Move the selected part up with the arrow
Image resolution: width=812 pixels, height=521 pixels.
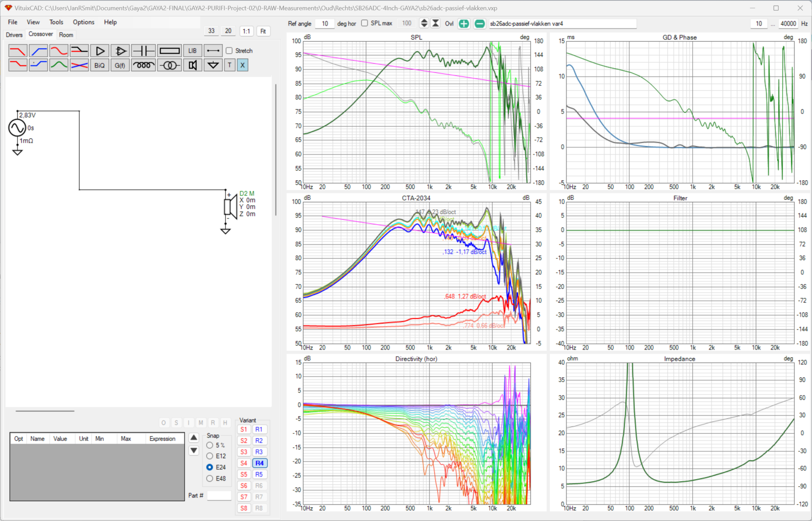click(x=193, y=438)
